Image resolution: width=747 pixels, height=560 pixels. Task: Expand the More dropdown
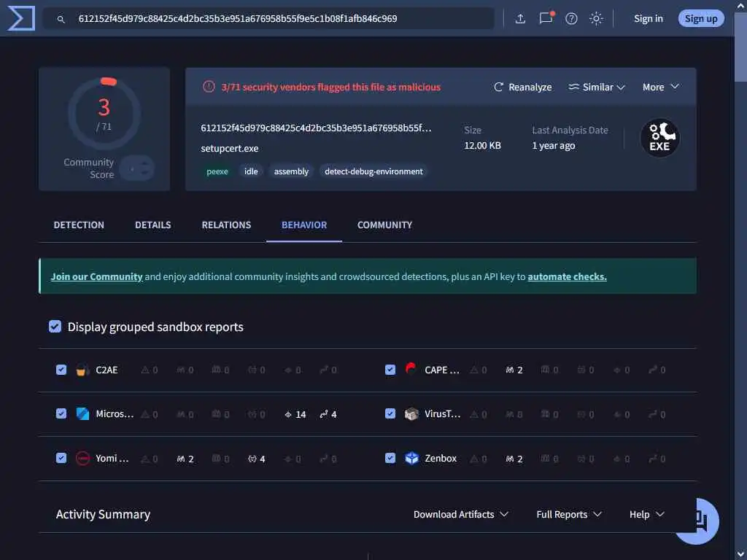pyautogui.click(x=660, y=87)
